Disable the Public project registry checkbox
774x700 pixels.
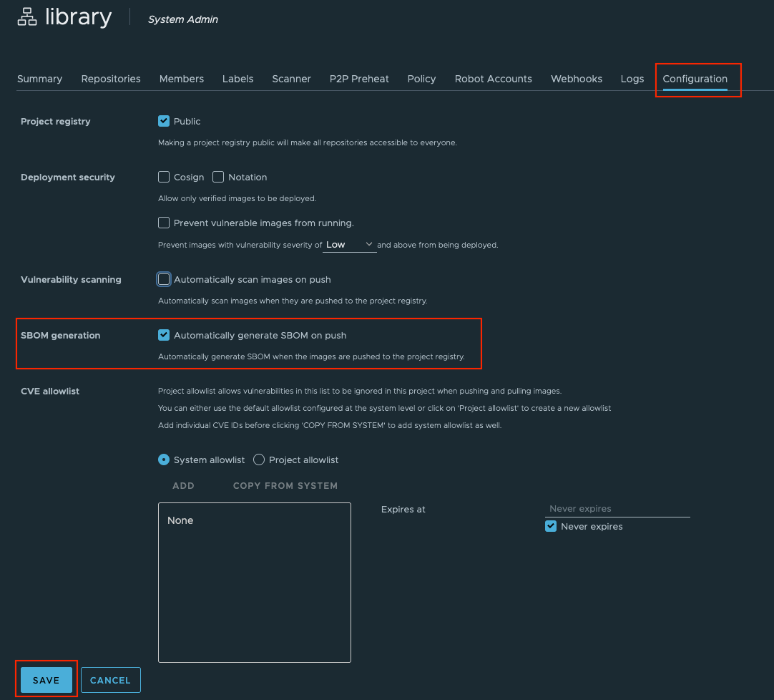[164, 121]
